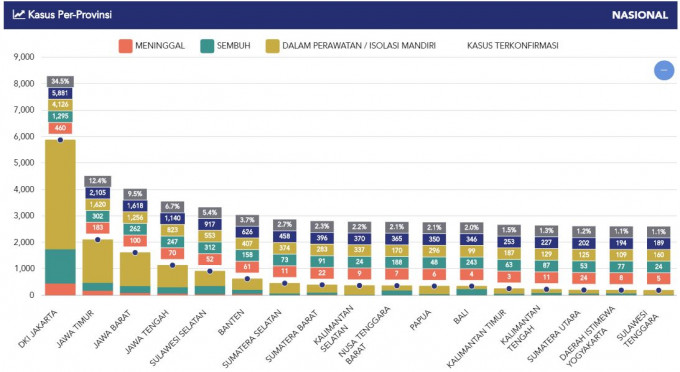Screen dimensions: 680x372
Task: Click the teal SEMBUH color swatch
Action: (207, 46)
